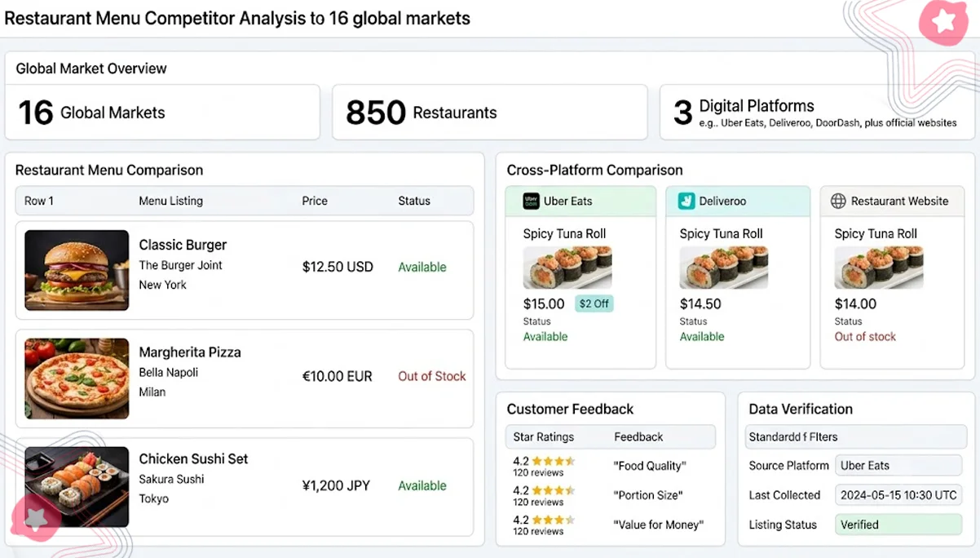Open the Uber Eats Spicy Tuna Roll image
The image size is (980, 558).
567,268
